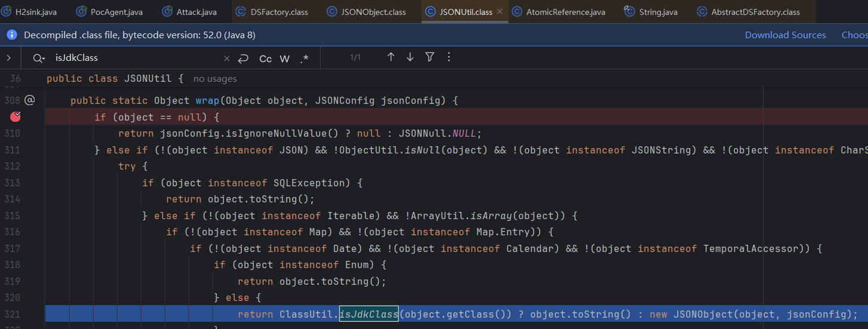Click the wrap method name on line 308
The height and width of the screenshot is (329, 868).
point(207,100)
